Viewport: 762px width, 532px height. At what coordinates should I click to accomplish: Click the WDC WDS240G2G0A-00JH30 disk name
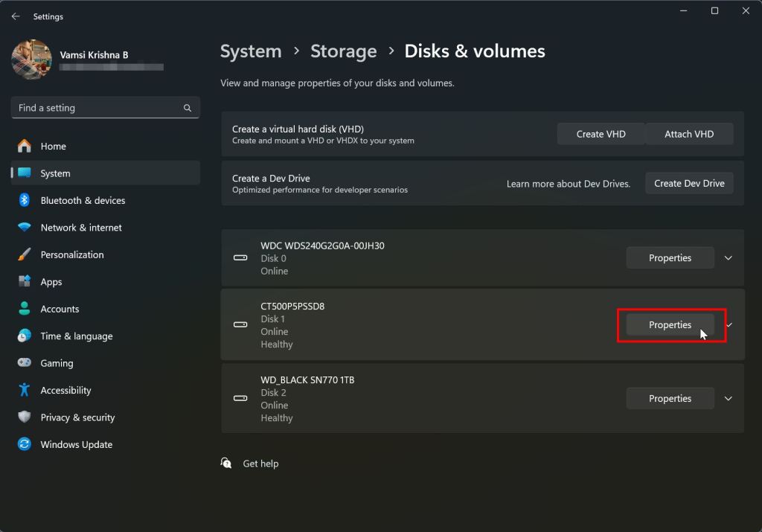[x=322, y=246]
